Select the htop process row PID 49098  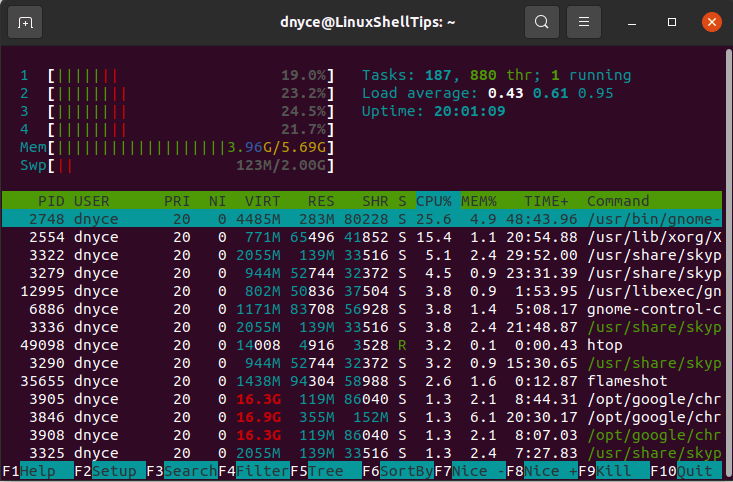(x=362, y=345)
